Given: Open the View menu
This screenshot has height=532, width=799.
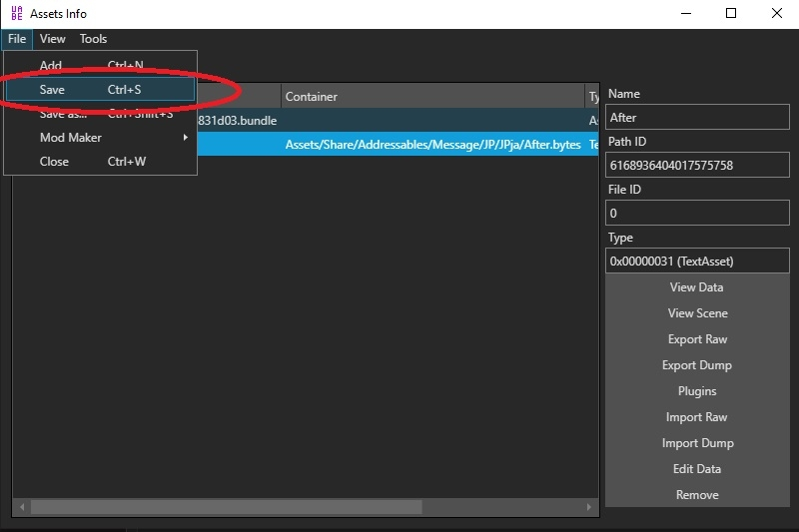Looking at the screenshot, I should 52,39.
